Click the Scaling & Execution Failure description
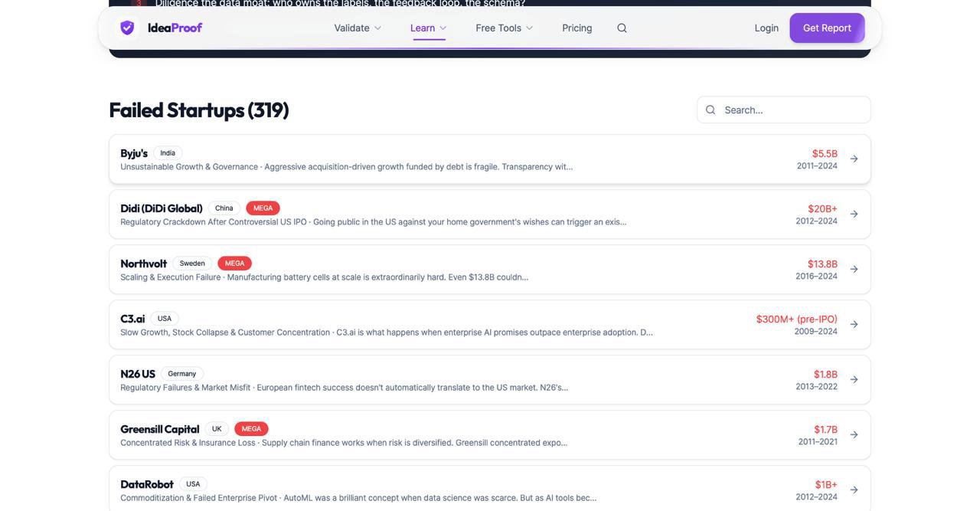The width and height of the screenshot is (980, 511). point(324,277)
